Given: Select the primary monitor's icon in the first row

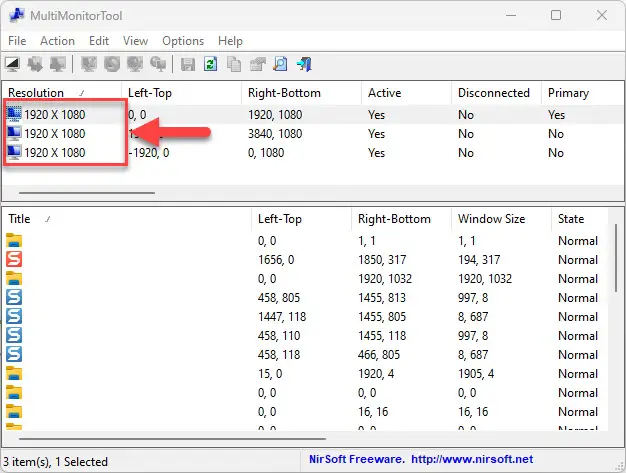Looking at the screenshot, I should [14, 114].
